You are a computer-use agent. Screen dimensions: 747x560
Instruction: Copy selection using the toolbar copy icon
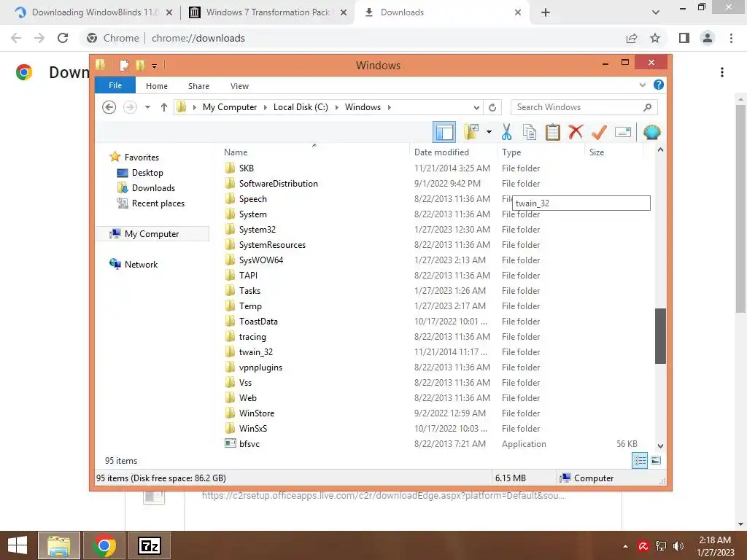530,132
